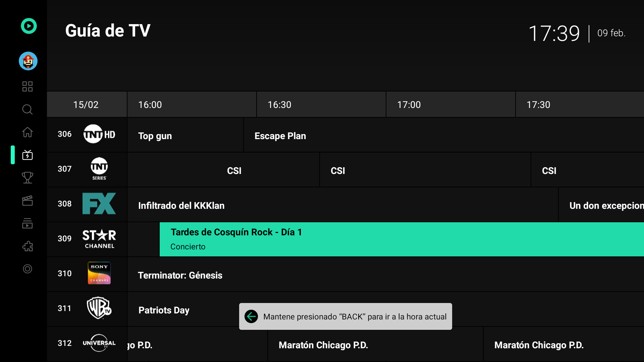Select the Star Channel 309 logo
Viewport: 644px width, 362px height.
pyautogui.click(x=99, y=239)
